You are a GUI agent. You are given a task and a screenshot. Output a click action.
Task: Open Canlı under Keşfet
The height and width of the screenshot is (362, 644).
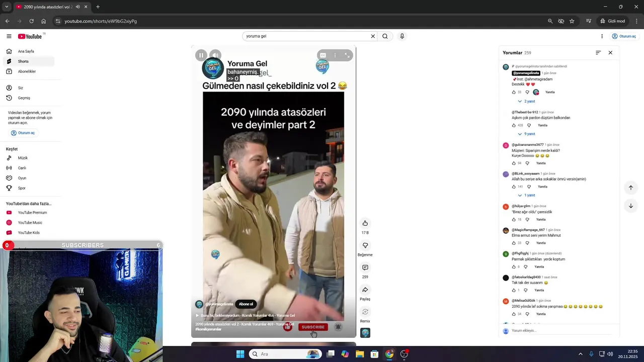click(x=29, y=168)
